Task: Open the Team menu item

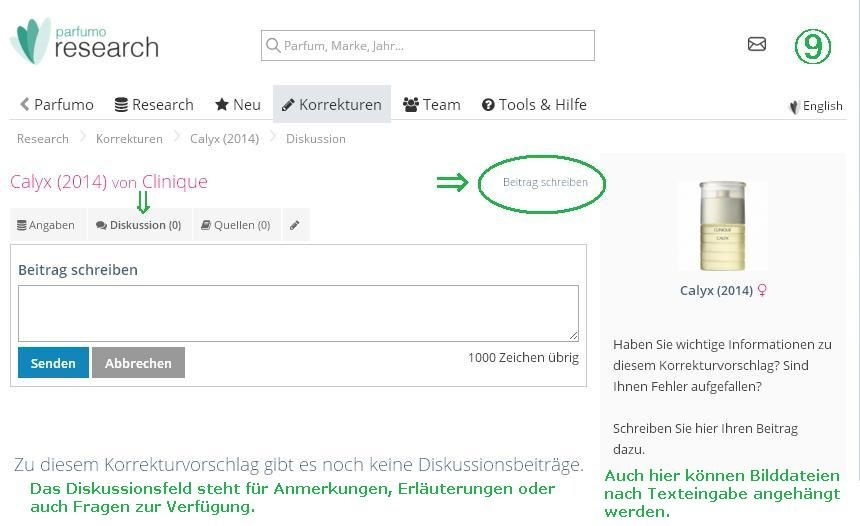Action: (x=432, y=104)
